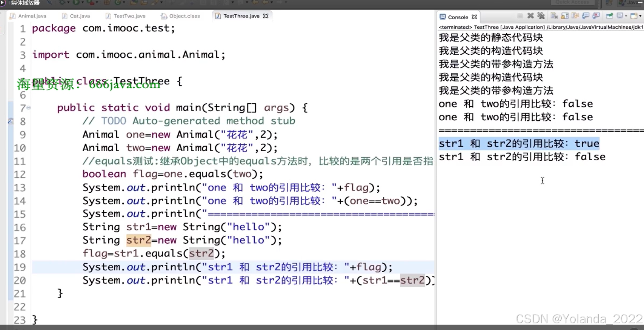Click 'flag=str1.equals(str2);' line
The width and height of the screenshot is (644, 330).
tap(154, 253)
